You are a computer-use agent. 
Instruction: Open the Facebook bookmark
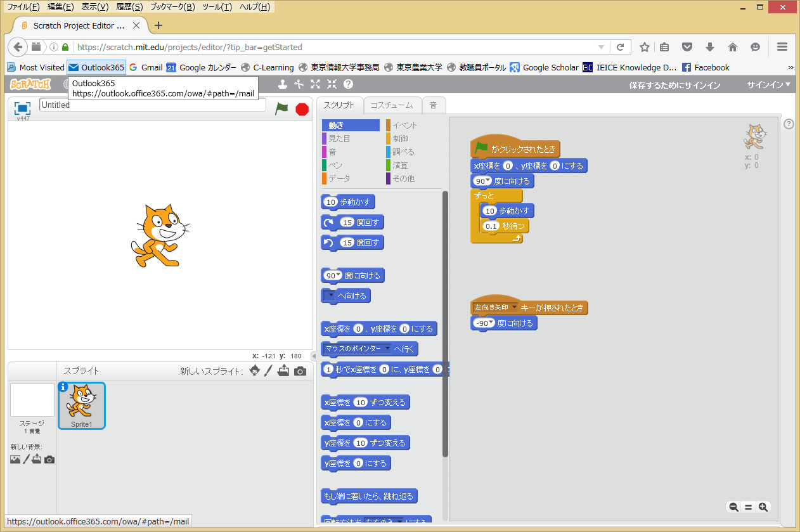click(x=706, y=67)
